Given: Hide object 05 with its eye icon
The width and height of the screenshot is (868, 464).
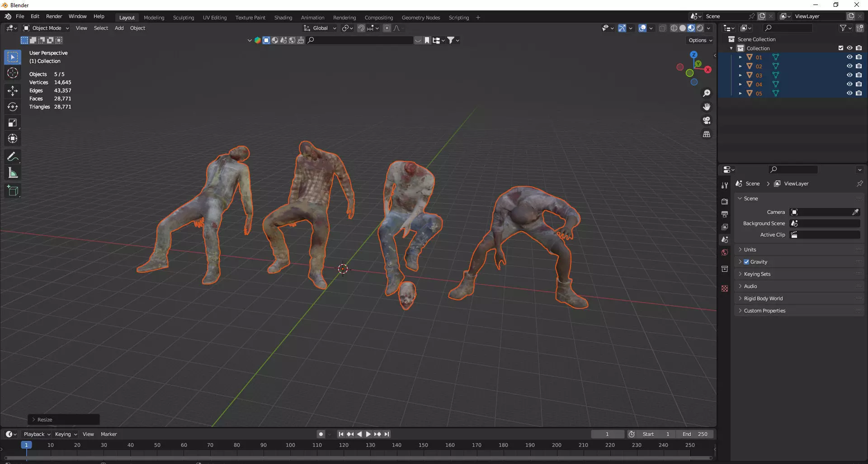Looking at the screenshot, I should tap(849, 93).
